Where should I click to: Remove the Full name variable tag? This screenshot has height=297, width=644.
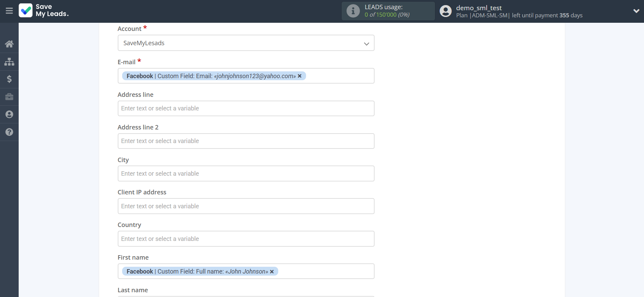272,272
